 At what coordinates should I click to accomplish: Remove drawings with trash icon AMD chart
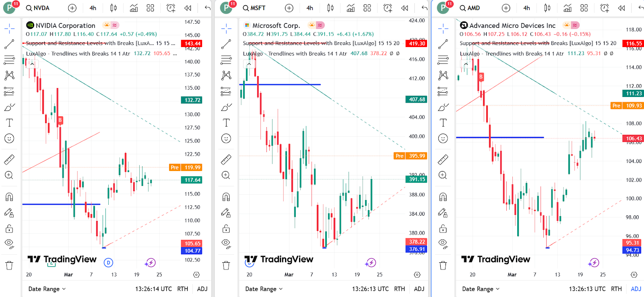[443, 265]
